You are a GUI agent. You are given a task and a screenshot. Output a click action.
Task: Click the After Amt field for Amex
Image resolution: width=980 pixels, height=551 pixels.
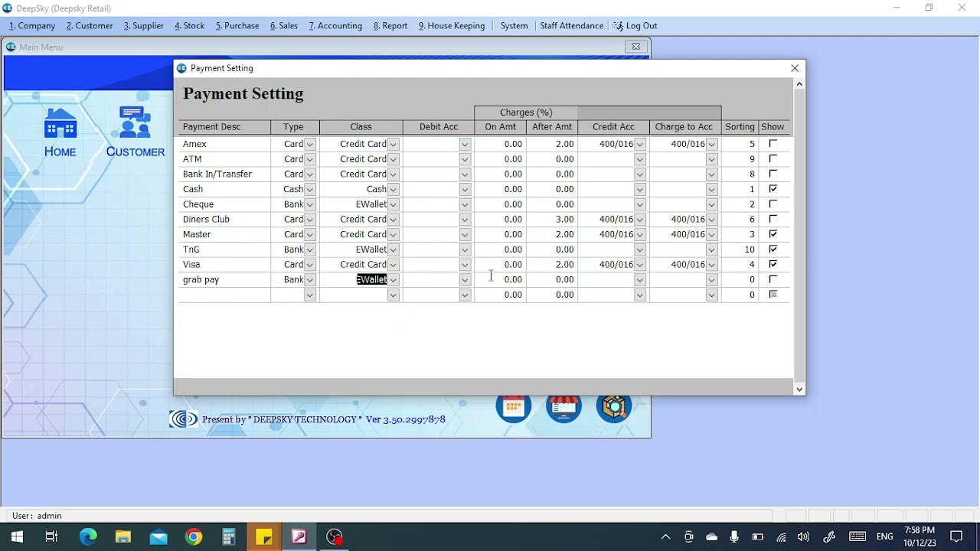click(552, 144)
